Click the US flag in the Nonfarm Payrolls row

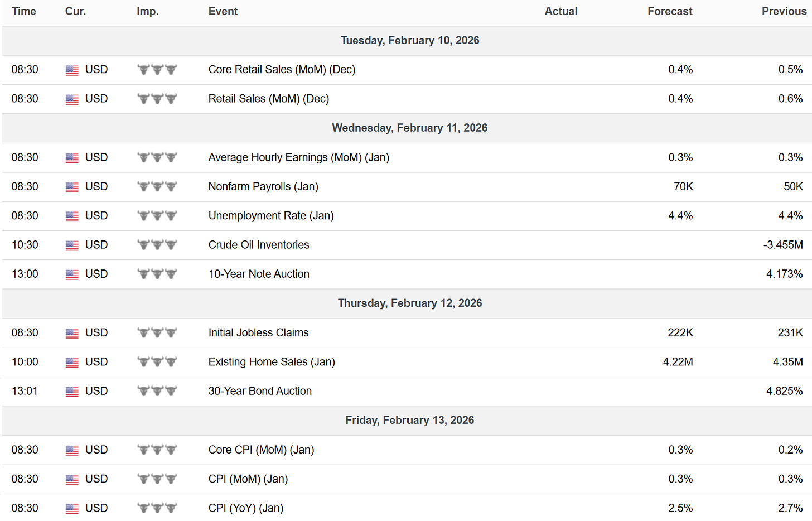[x=72, y=187]
